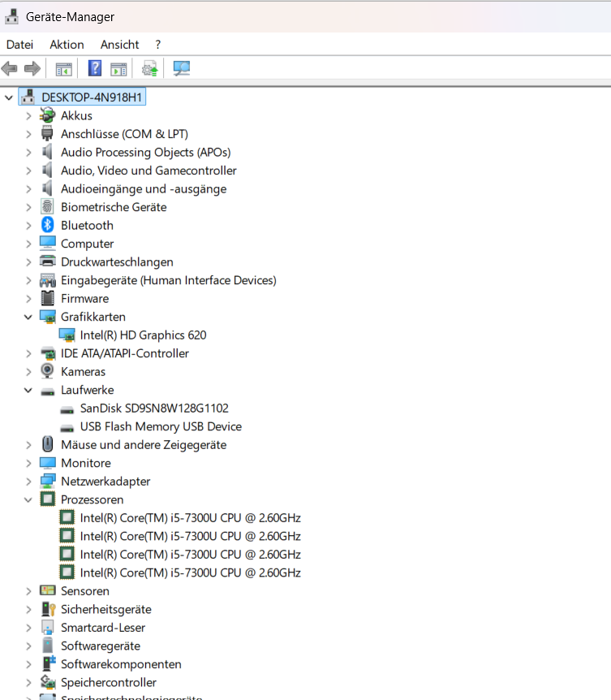Click the Monitore category label
The width and height of the screenshot is (611, 700).
(x=86, y=463)
